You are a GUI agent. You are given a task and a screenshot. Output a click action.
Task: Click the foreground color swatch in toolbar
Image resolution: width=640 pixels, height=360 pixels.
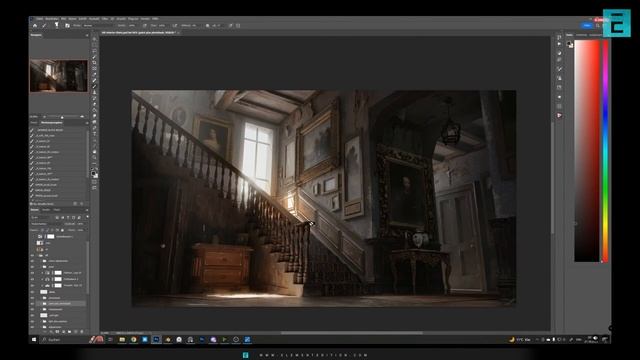point(93,173)
